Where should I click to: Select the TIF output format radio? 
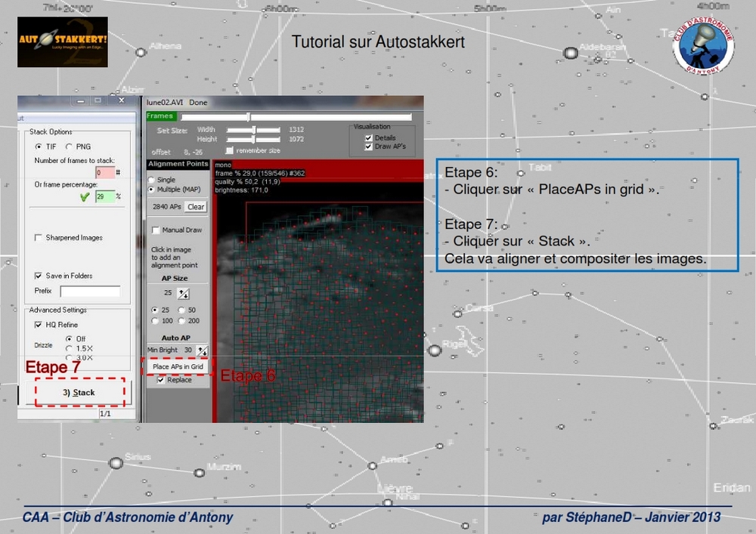click(x=39, y=147)
